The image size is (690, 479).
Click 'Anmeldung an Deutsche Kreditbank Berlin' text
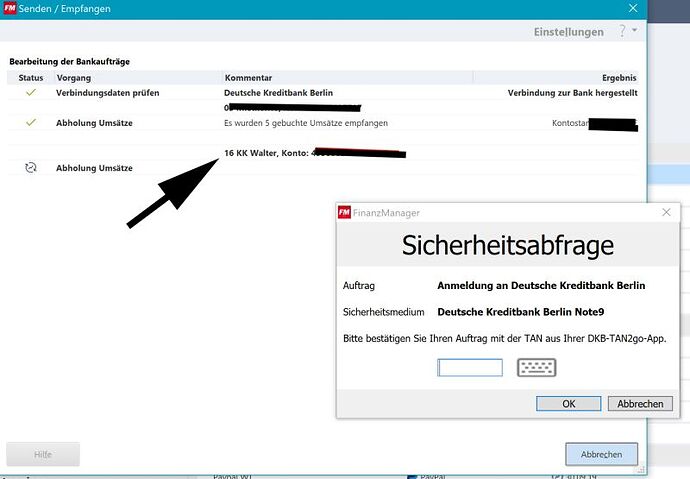[x=541, y=285]
